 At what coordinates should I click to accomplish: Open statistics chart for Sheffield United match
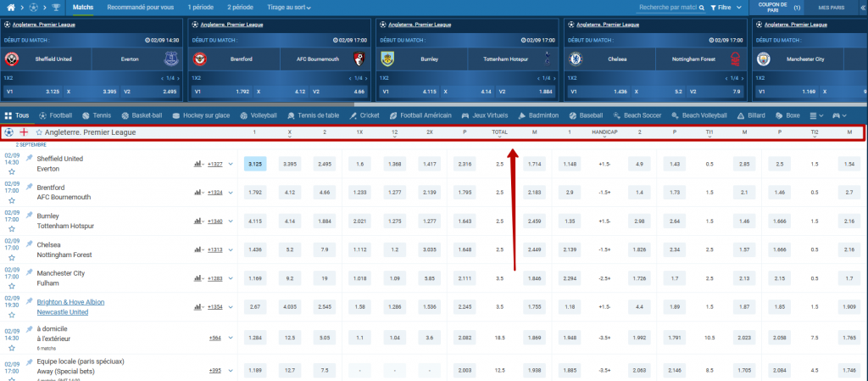point(198,164)
